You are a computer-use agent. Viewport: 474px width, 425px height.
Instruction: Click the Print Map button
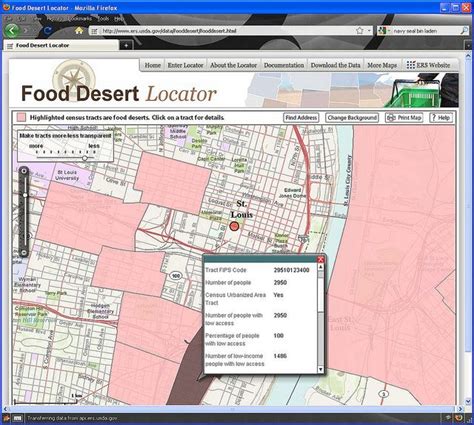pos(404,118)
